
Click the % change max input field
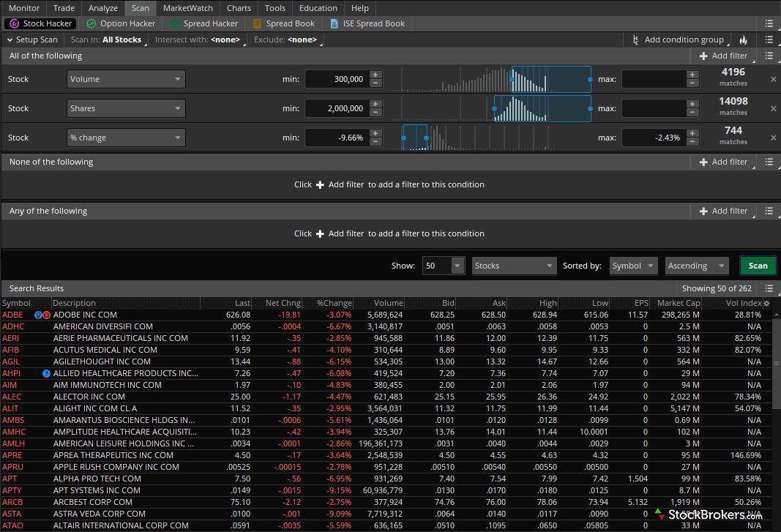tap(653, 138)
